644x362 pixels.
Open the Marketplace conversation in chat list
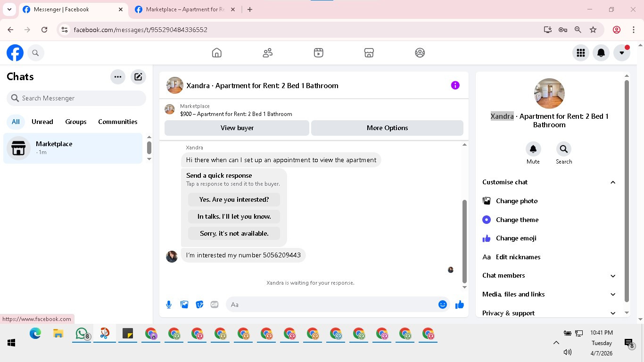73,148
